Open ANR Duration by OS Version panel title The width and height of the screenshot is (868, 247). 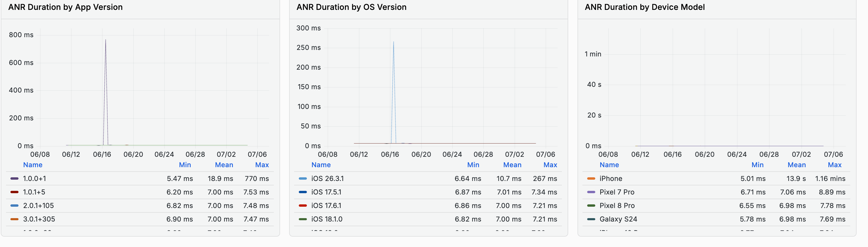(x=351, y=7)
